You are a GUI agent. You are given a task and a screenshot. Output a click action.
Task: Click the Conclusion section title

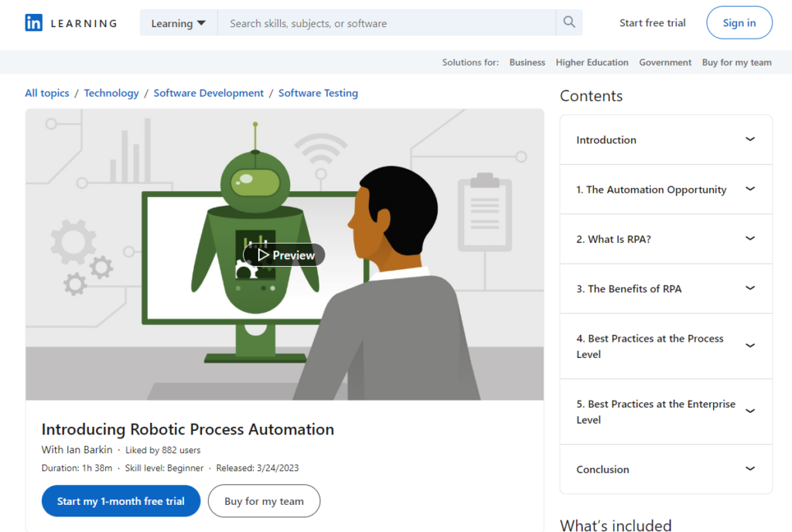point(603,469)
